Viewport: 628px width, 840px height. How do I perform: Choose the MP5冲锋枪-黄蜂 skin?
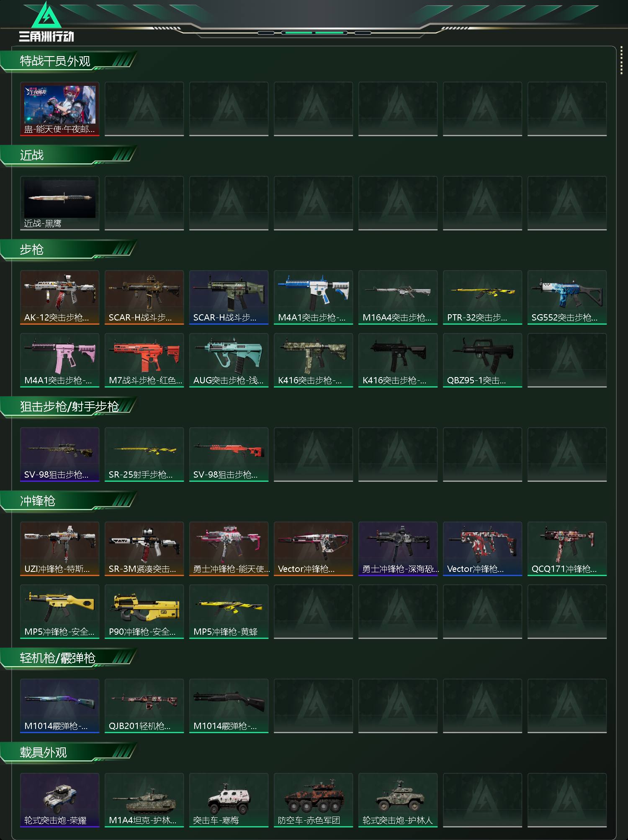pyautogui.click(x=229, y=612)
